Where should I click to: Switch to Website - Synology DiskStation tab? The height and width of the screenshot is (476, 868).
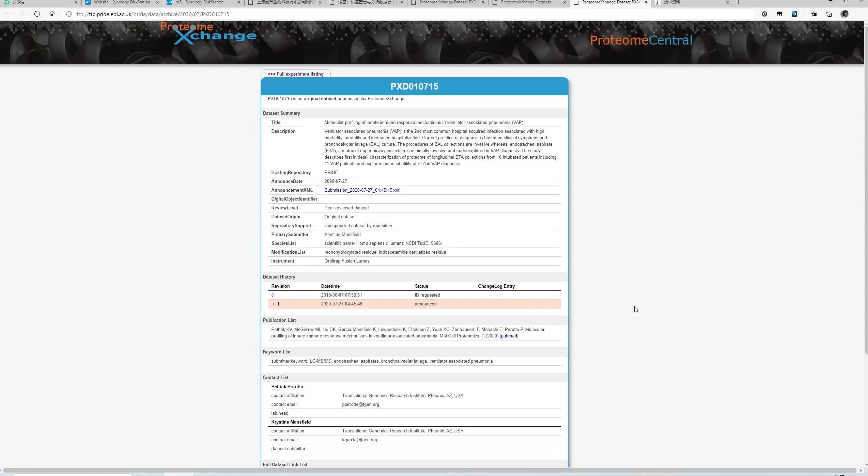122,2
